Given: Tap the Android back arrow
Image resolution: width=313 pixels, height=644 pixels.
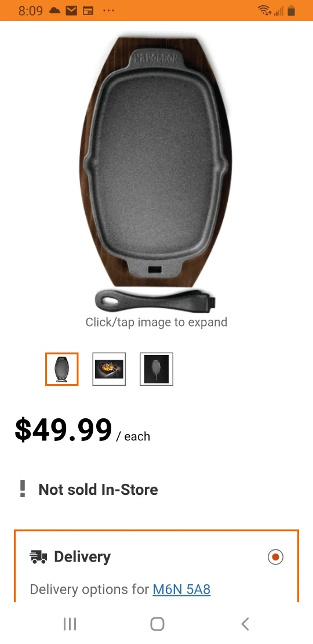Looking at the screenshot, I should (245, 624).
